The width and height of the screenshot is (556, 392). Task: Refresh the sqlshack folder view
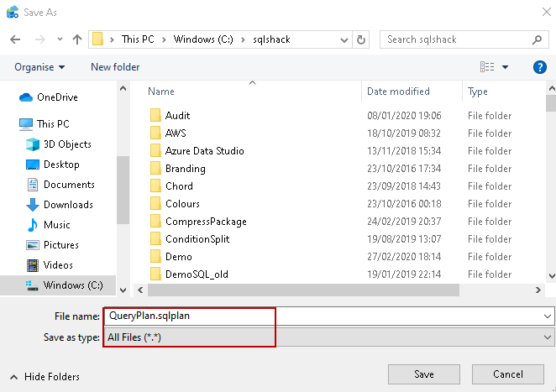pos(361,39)
